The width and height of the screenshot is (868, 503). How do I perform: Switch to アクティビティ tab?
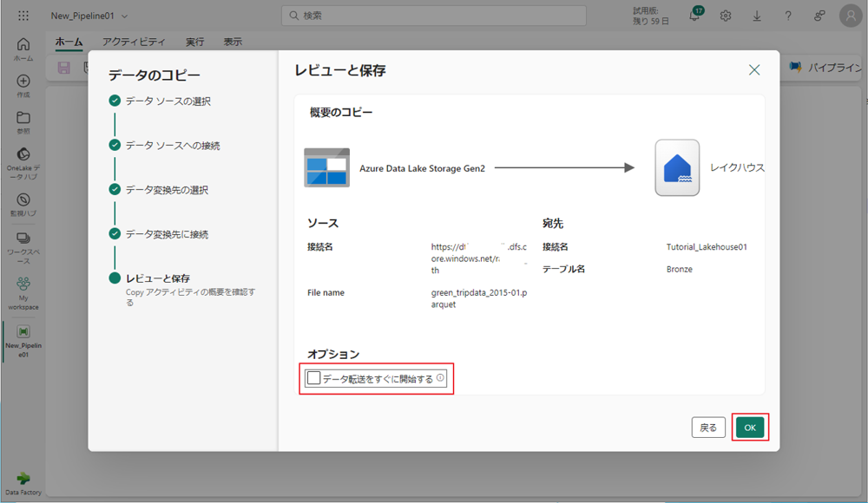point(134,42)
